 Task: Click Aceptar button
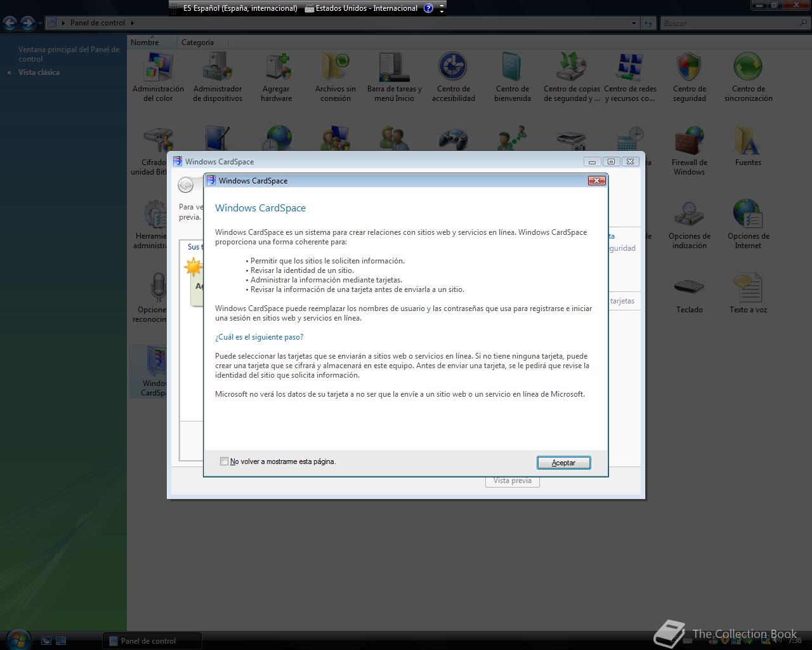pyautogui.click(x=563, y=463)
